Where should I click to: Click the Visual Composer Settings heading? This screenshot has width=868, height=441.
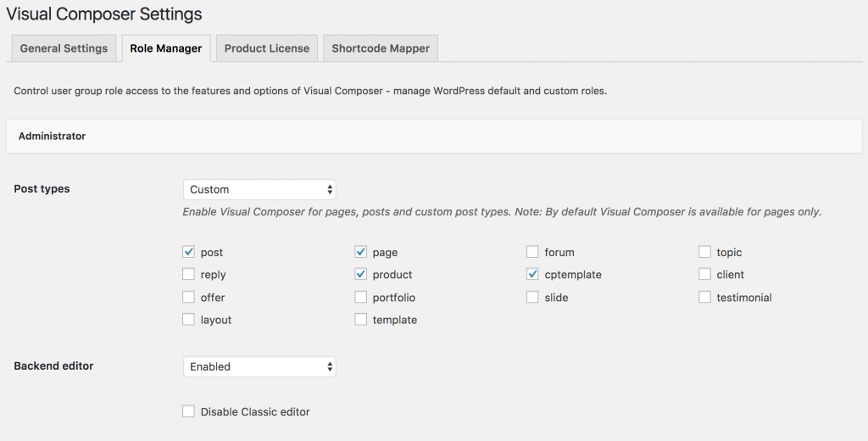point(104,14)
